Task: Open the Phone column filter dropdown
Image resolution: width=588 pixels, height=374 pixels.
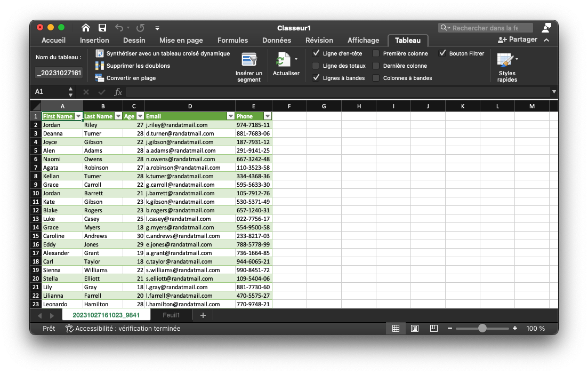Action: tap(268, 116)
